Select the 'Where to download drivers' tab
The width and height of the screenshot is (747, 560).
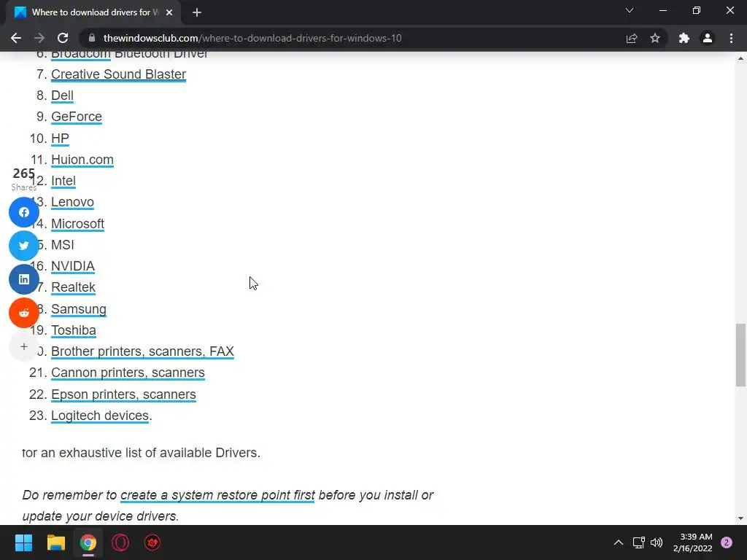coord(93,13)
